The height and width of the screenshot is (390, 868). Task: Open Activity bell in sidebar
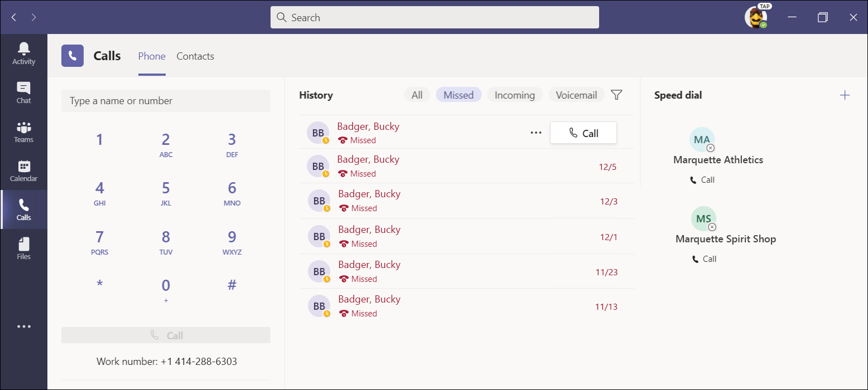pyautogui.click(x=23, y=53)
